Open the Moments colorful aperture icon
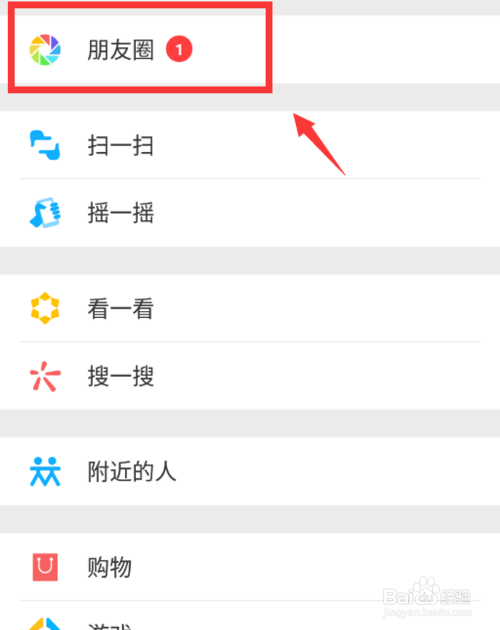The height and width of the screenshot is (630, 500). coord(45,50)
